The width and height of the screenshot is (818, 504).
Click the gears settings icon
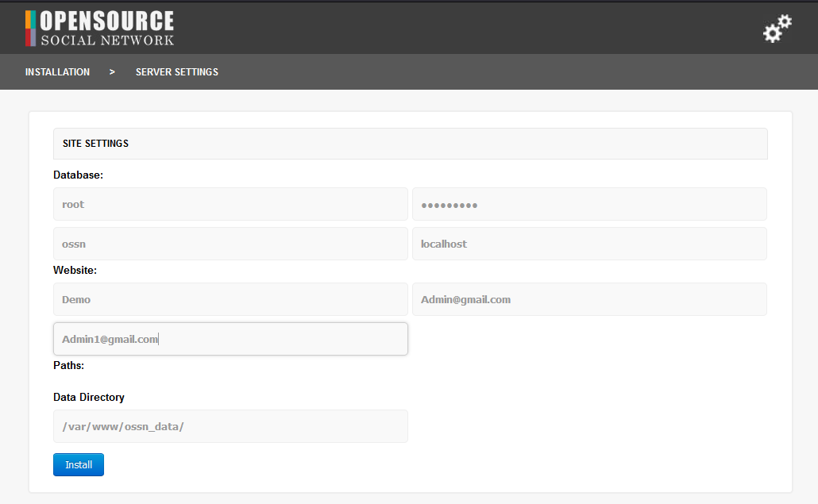pyautogui.click(x=777, y=29)
